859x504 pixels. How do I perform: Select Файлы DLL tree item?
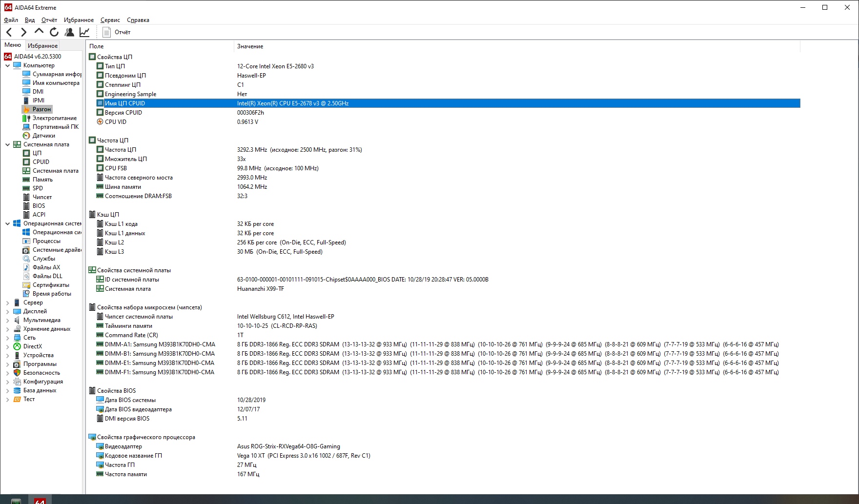[x=42, y=276]
